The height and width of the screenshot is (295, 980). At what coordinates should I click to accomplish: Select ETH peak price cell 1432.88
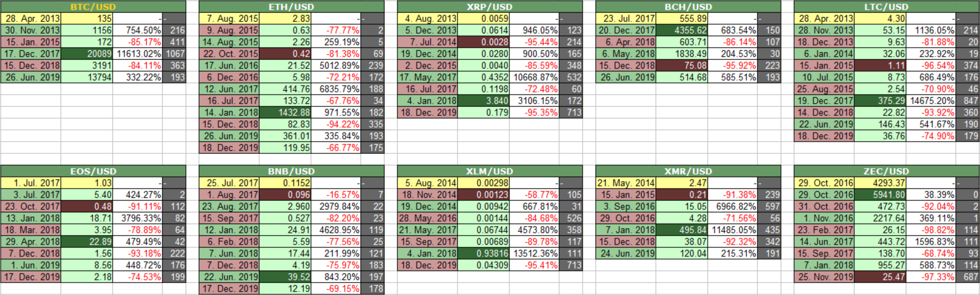pyautogui.click(x=285, y=113)
